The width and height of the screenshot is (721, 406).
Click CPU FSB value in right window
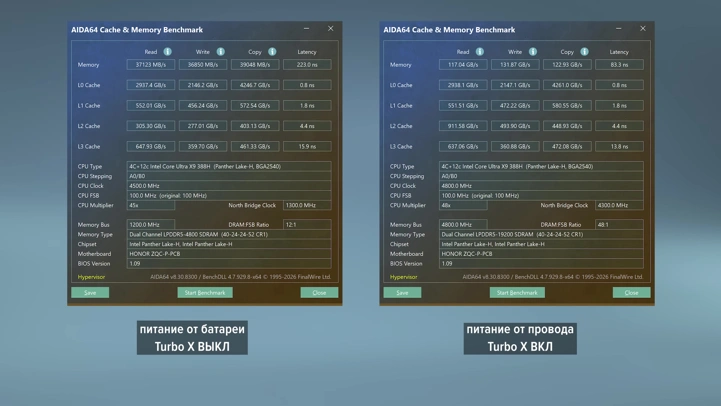point(541,195)
